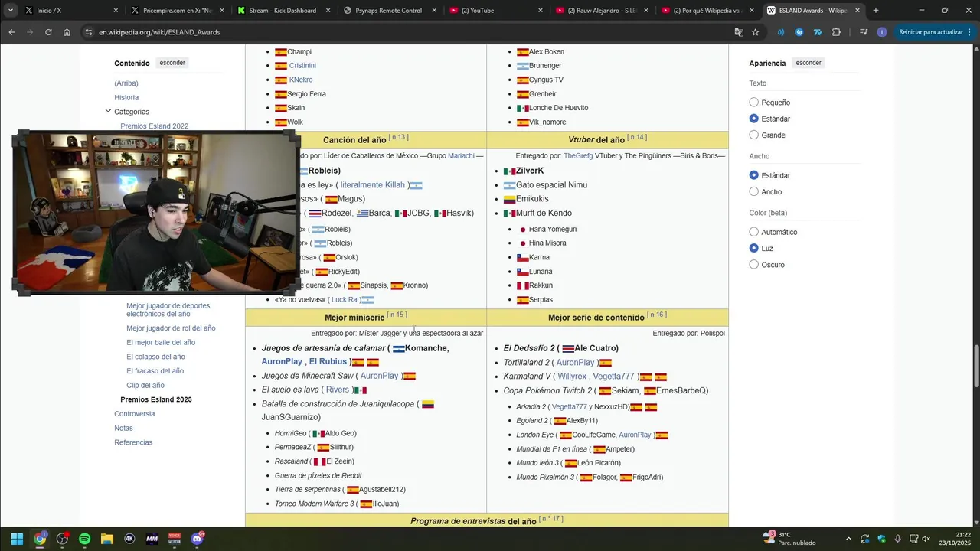This screenshot has height=551, width=980.
Task: Select Luz color mode
Action: (x=754, y=248)
